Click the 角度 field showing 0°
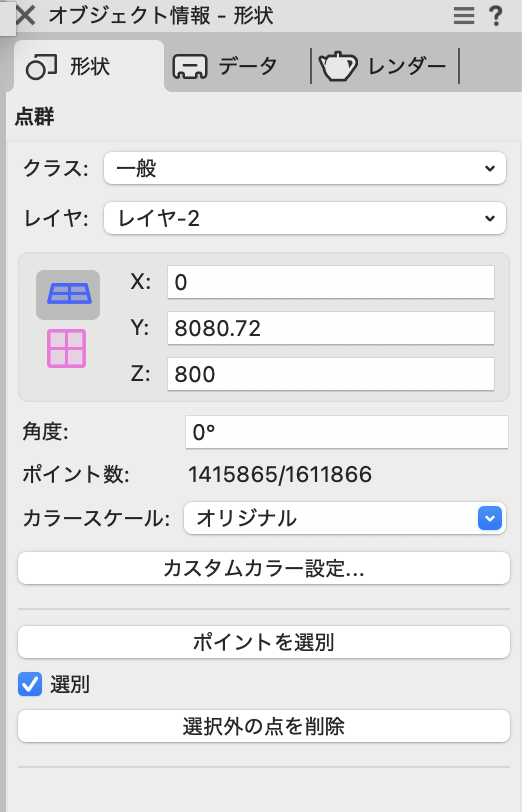The height and width of the screenshot is (812, 522). (x=347, y=432)
